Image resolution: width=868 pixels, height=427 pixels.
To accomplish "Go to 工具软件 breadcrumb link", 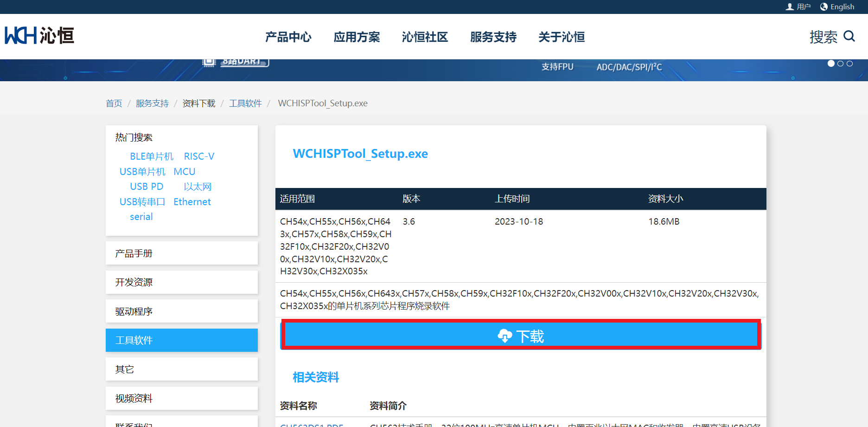I will [x=245, y=103].
